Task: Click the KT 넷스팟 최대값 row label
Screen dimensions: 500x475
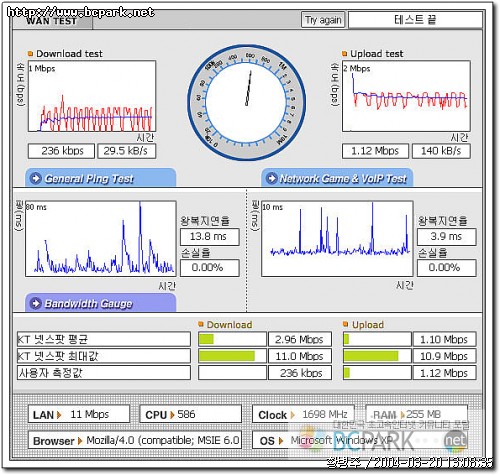Action: pos(104,356)
